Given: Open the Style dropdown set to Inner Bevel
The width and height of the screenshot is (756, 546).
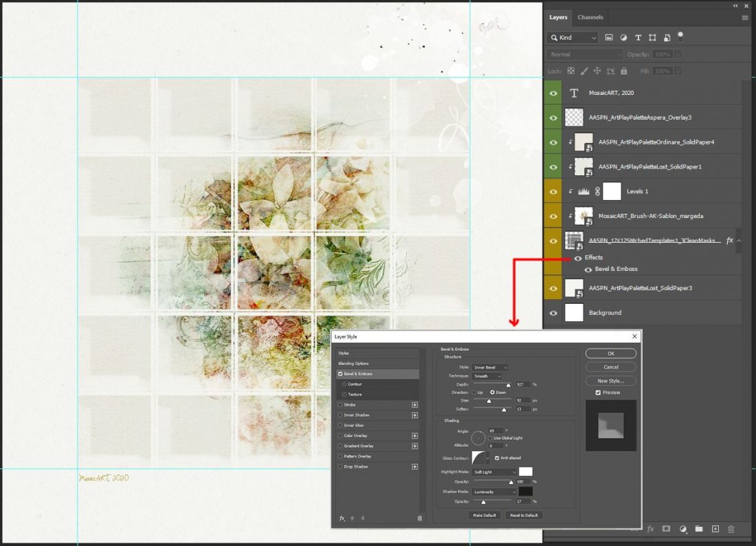Looking at the screenshot, I should (490, 367).
